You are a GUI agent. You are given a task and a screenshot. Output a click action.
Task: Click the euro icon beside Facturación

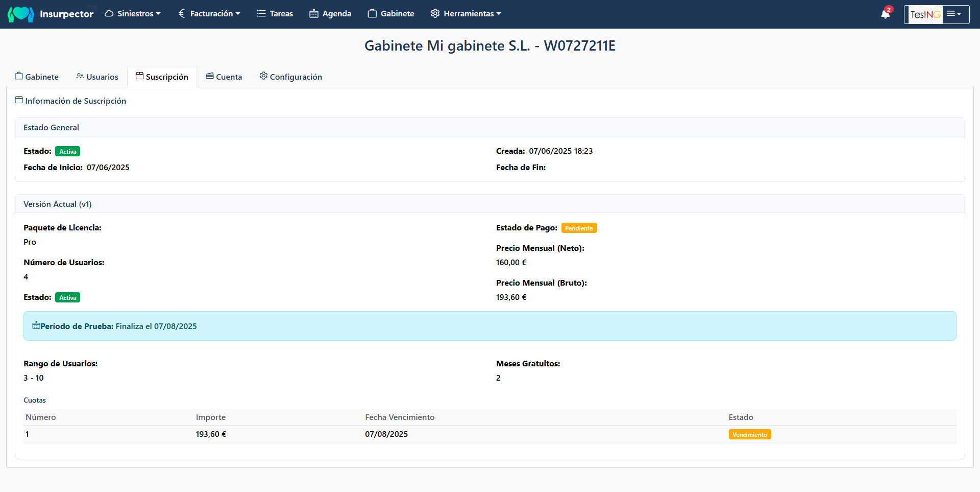(182, 14)
